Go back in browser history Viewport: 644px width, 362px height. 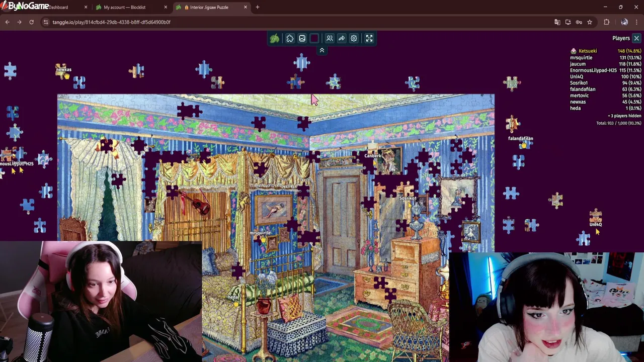(7, 22)
